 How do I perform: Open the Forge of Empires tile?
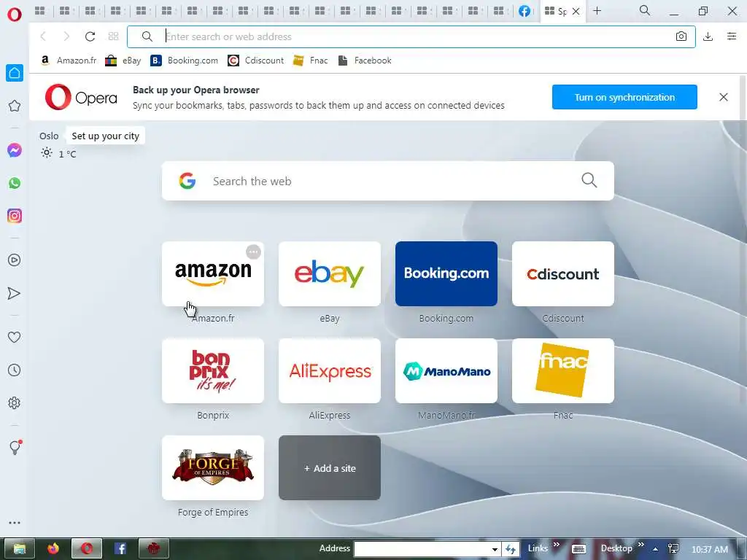click(213, 468)
